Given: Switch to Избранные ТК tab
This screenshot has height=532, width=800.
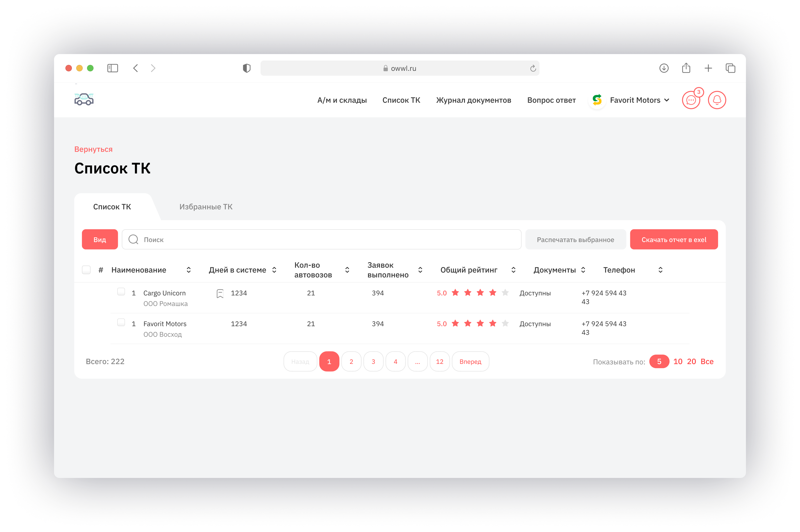Looking at the screenshot, I should pos(206,207).
